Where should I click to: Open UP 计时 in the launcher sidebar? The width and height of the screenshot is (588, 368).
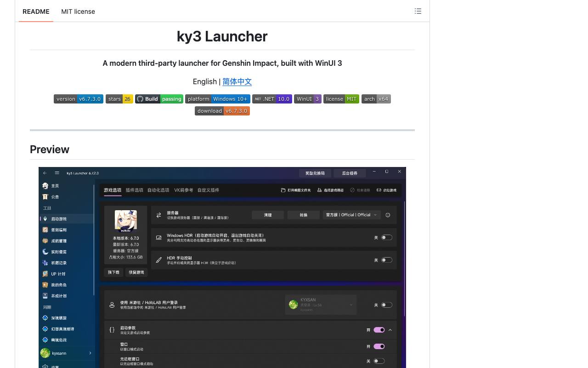pyautogui.click(x=67, y=274)
